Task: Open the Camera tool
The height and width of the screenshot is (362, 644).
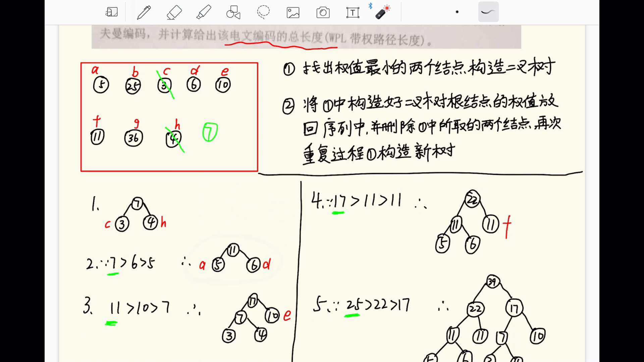Action: (x=323, y=13)
